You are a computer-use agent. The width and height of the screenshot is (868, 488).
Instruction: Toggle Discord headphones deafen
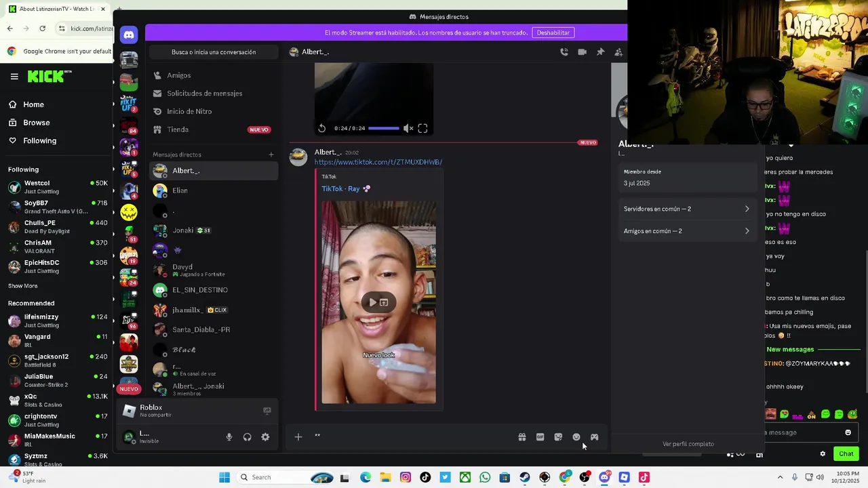248,437
